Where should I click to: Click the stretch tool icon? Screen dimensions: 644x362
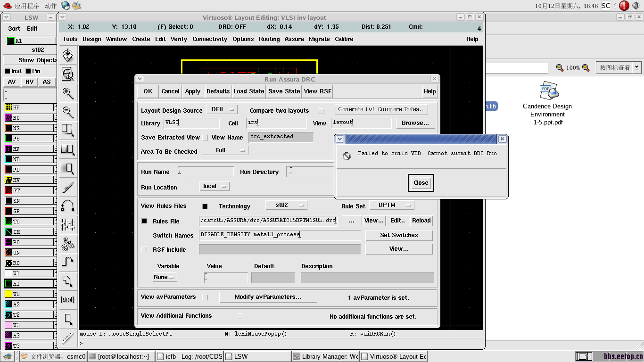(68, 131)
